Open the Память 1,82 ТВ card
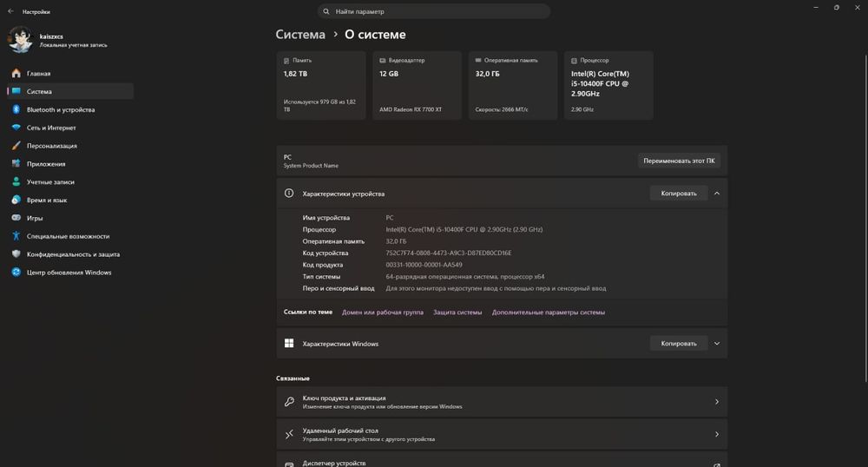This screenshot has height=467, width=868. [321, 85]
